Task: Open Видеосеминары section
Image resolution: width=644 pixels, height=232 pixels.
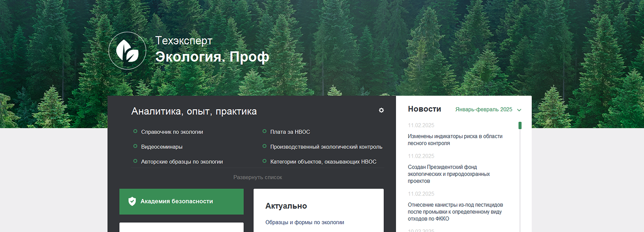Action: pyautogui.click(x=162, y=147)
